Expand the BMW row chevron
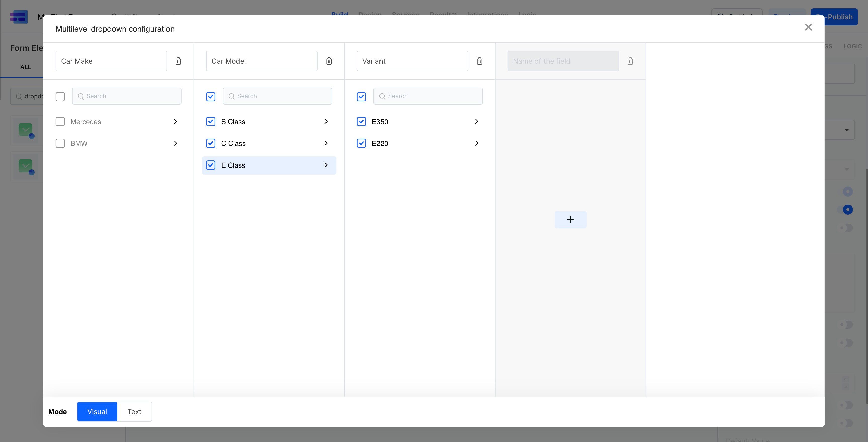 [175, 143]
